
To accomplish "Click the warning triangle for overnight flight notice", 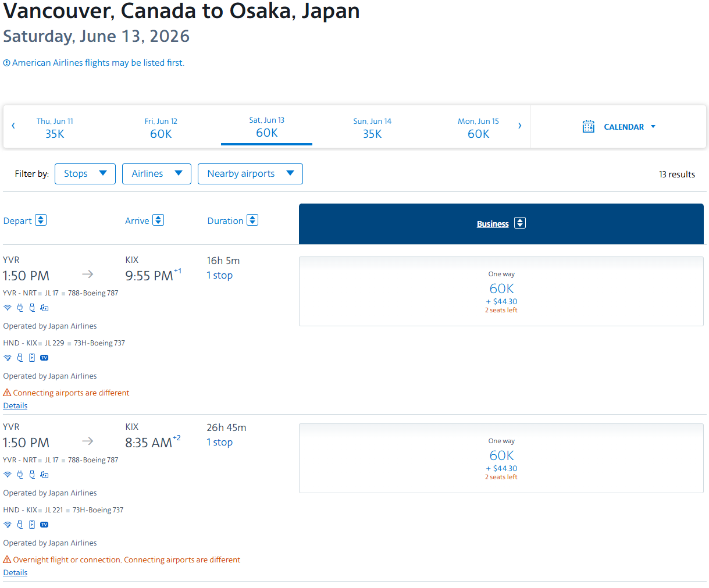I will pos(7,560).
